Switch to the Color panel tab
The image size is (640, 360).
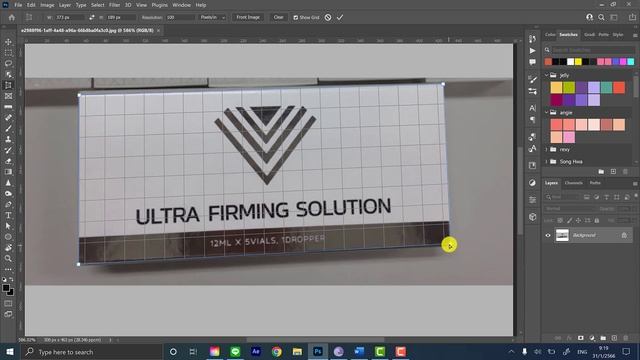[x=550, y=35]
